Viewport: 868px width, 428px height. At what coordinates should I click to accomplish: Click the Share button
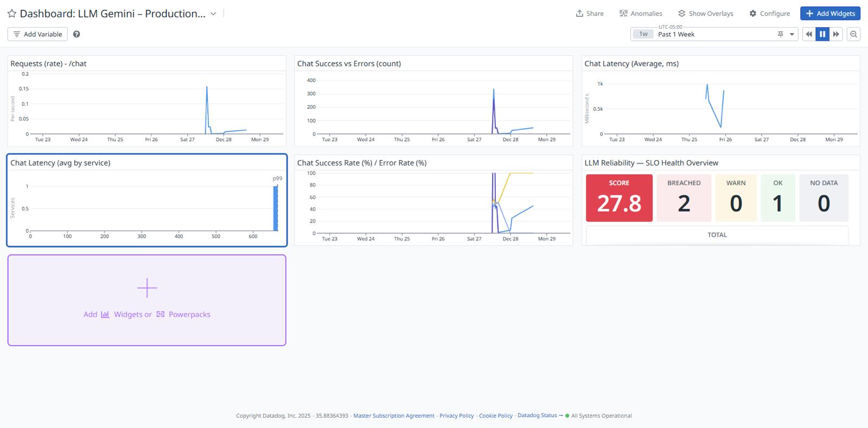point(590,14)
